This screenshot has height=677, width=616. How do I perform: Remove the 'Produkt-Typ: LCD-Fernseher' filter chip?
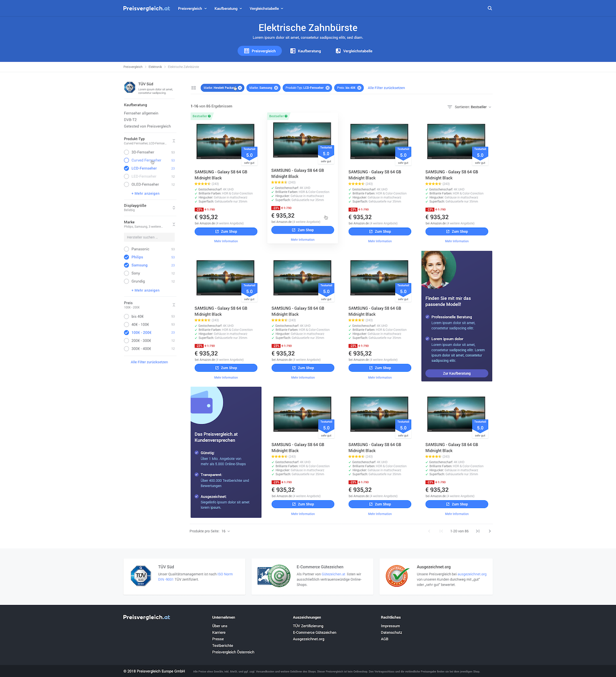[328, 88]
